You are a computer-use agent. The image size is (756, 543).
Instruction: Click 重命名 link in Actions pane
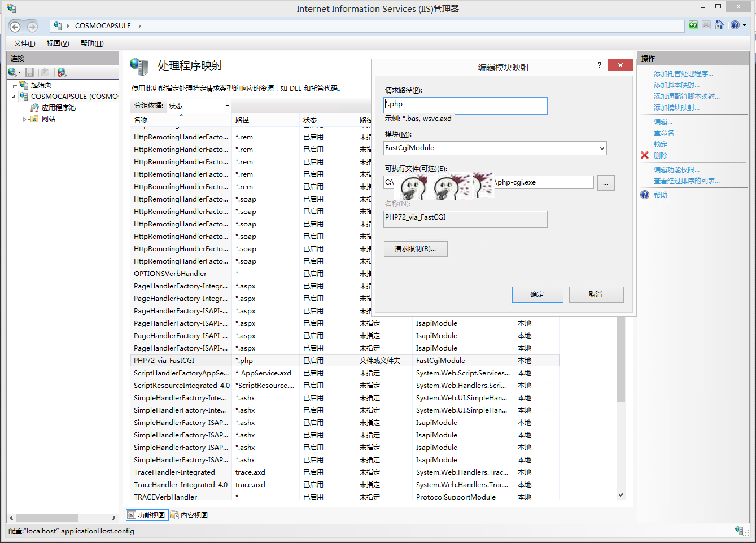[x=663, y=133]
